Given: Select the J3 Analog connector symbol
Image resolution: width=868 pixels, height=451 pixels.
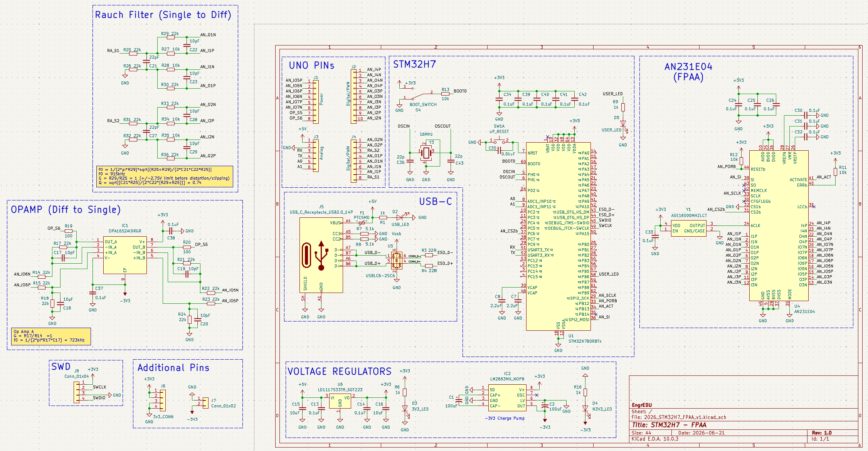Looking at the screenshot, I should [316, 155].
